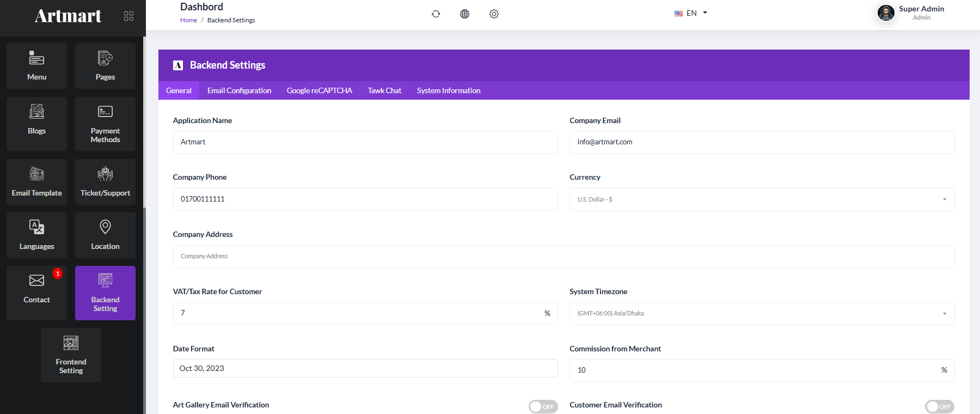Click the Company Address field
The image size is (980, 414).
tap(563, 257)
